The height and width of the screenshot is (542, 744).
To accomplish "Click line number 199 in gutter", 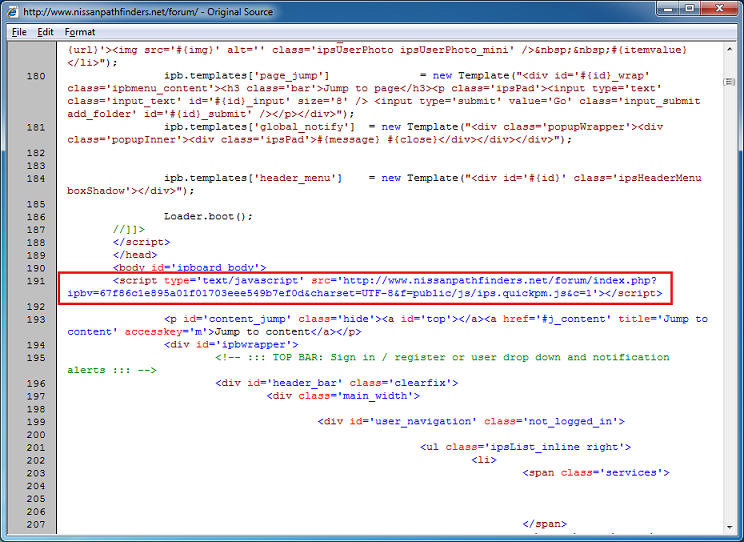I will pos(36,422).
